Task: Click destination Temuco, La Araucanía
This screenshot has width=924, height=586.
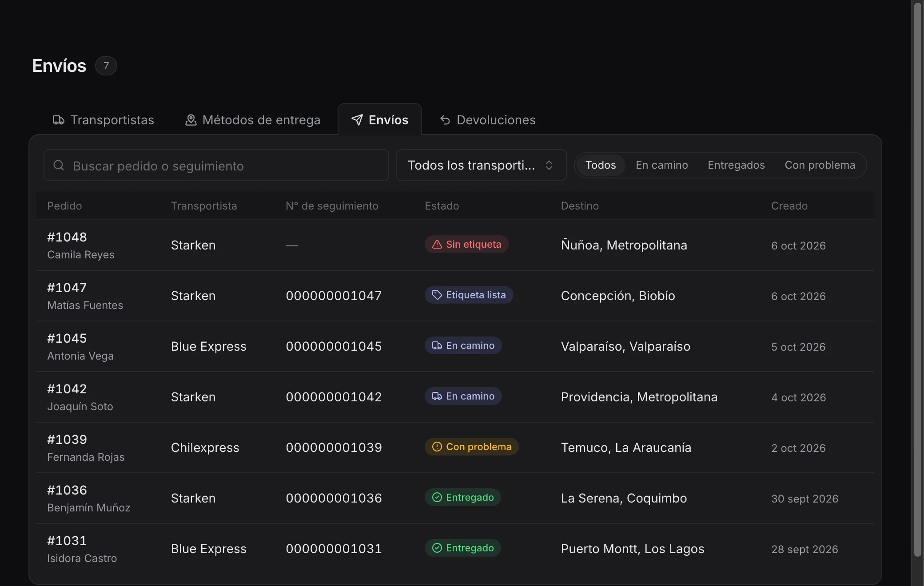Action: (626, 447)
